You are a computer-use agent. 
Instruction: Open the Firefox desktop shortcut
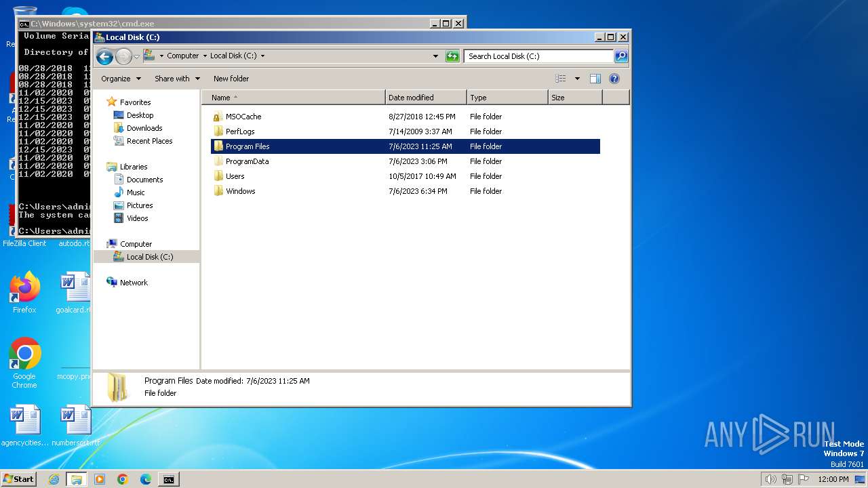pyautogui.click(x=24, y=293)
